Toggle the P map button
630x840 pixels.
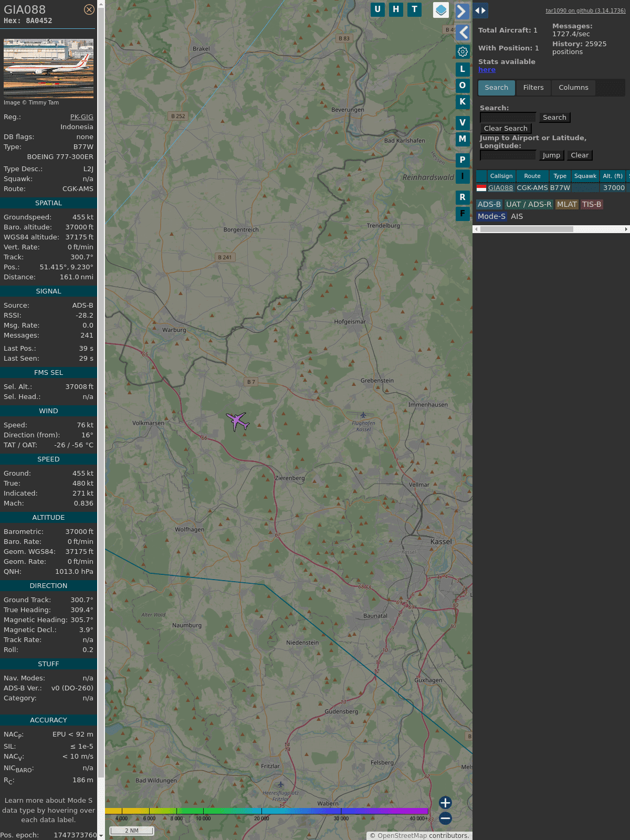463,160
